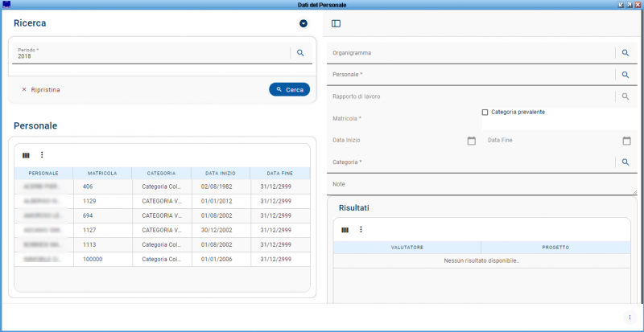Open the Data Fine calendar picker
644x332 pixels.
[626, 141]
